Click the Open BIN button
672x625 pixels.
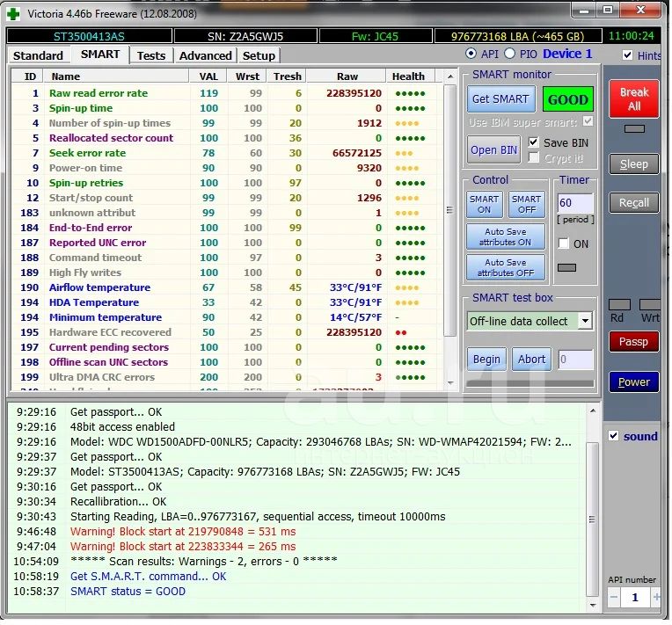click(493, 150)
